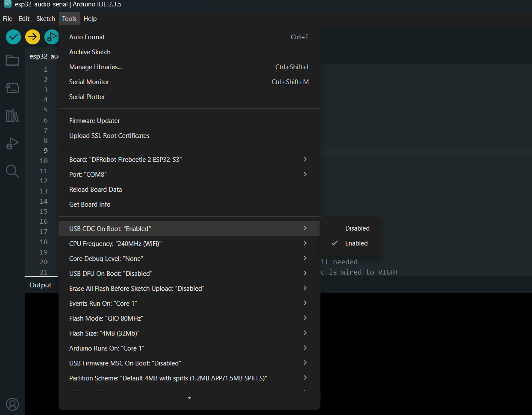This screenshot has width=532, height=415.
Task: Expand the Core Debug Level submenu chevron
Action: point(305,258)
